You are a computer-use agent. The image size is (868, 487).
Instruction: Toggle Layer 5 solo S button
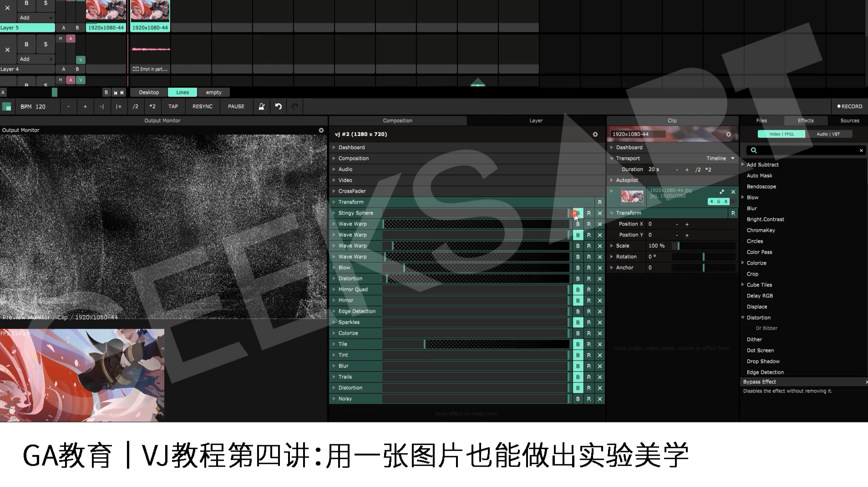click(46, 4)
